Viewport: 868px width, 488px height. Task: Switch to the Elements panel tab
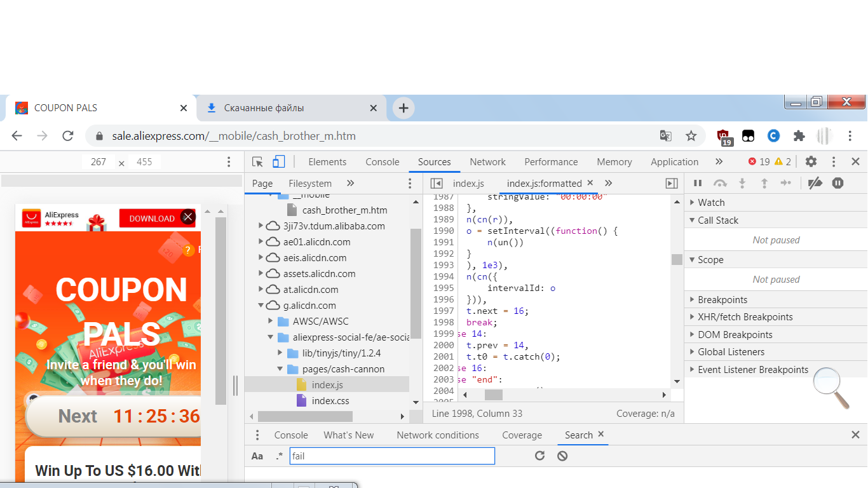point(327,162)
